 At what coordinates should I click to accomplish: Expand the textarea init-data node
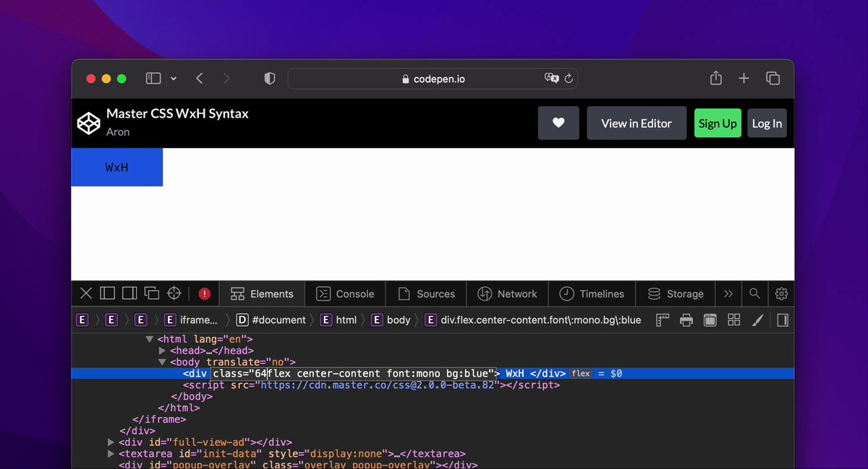pos(111,453)
